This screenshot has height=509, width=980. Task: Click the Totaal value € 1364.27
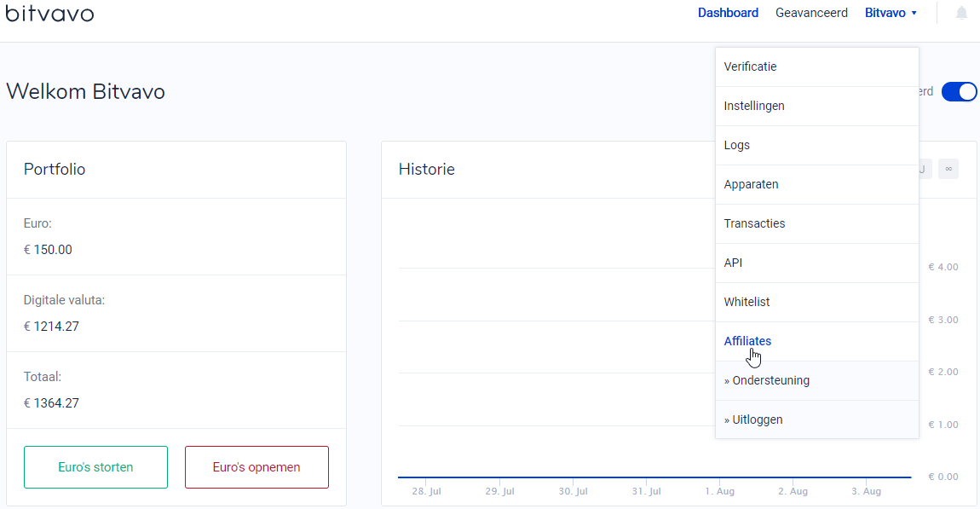[x=51, y=403]
